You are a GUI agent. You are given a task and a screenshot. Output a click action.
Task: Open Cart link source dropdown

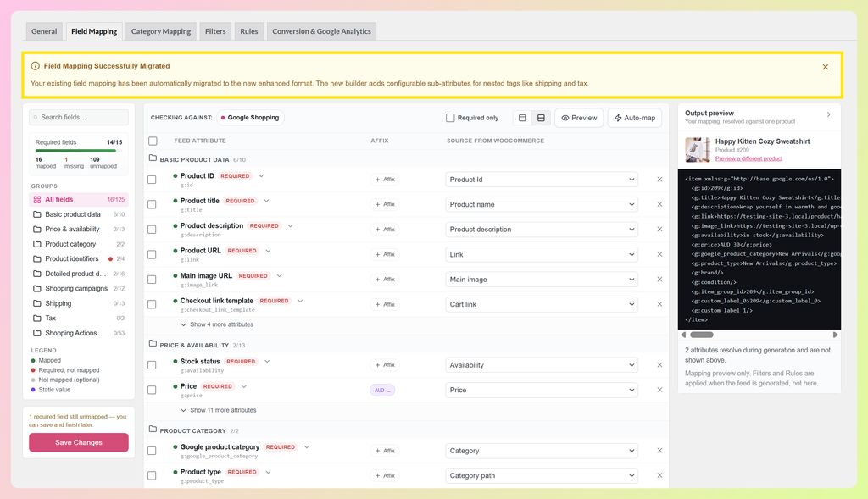542,304
